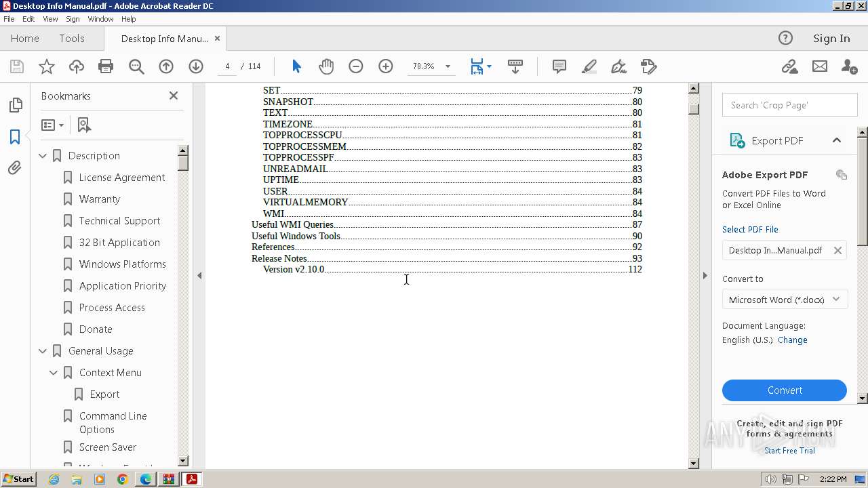Open the fit page options tool
The image size is (868, 488).
(481, 66)
